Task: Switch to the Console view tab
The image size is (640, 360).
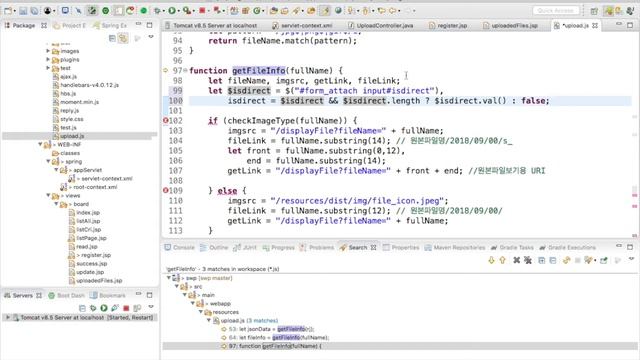Action: (x=179, y=247)
